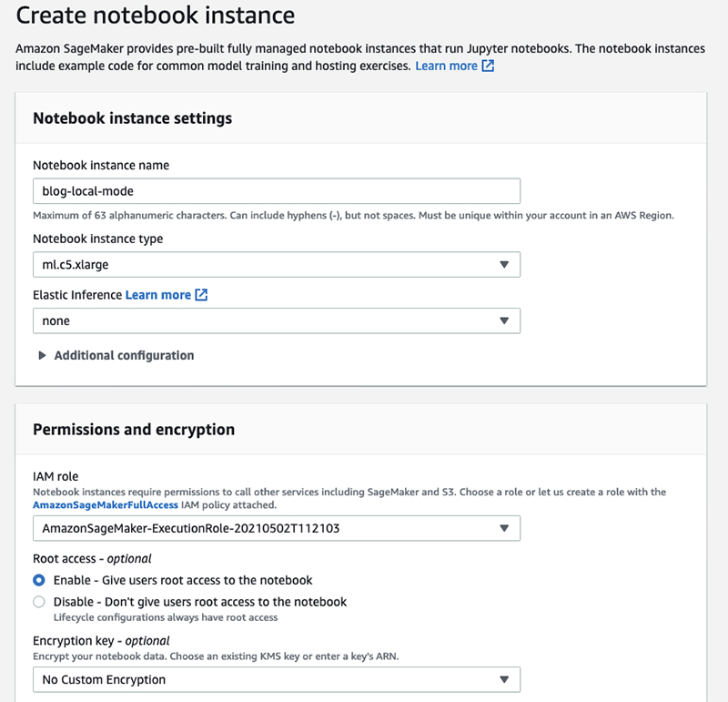The width and height of the screenshot is (728, 702).
Task: Click external link icon beside top Learn more
Action: coord(488,66)
